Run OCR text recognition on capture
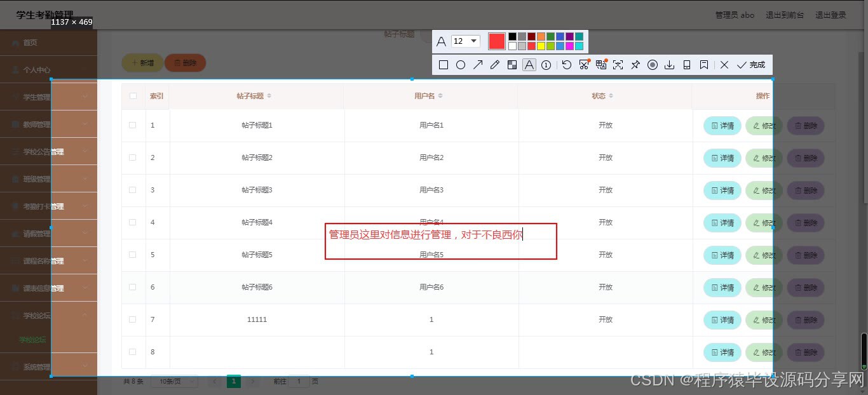This screenshot has width=868, height=395. coord(618,65)
